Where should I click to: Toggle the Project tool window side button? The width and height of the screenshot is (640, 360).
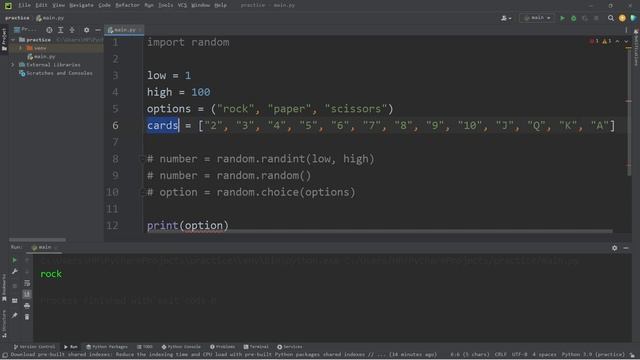[x=4, y=40]
